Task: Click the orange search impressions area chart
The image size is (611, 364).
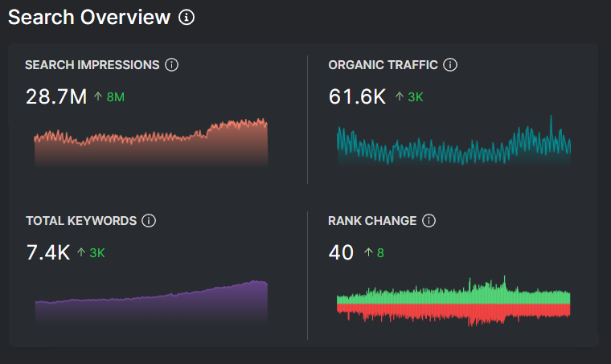Action: pos(151,145)
